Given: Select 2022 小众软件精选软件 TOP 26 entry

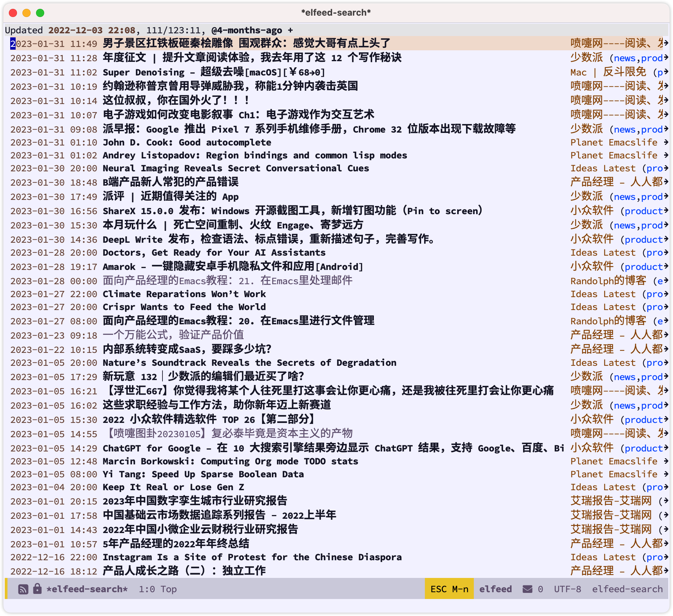Looking at the screenshot, I should (x=209, y=420).
